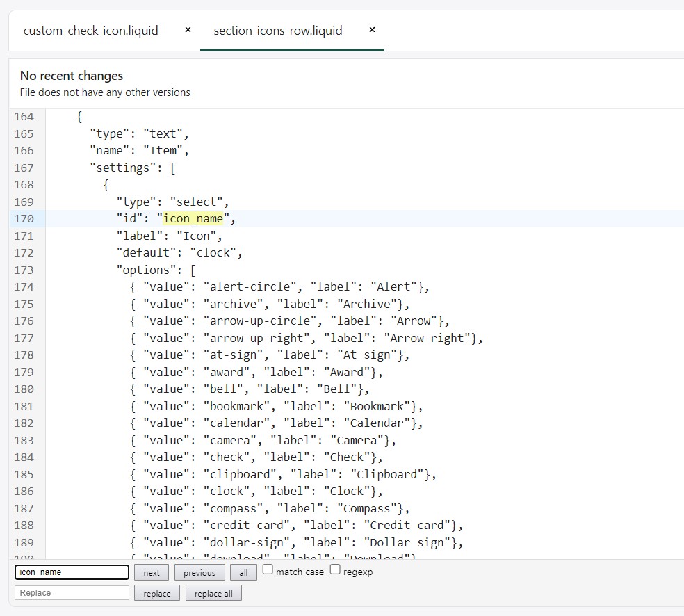
Task: Click the dollar-sign option line
Action: pyautogui.click(x=296, y=542)
